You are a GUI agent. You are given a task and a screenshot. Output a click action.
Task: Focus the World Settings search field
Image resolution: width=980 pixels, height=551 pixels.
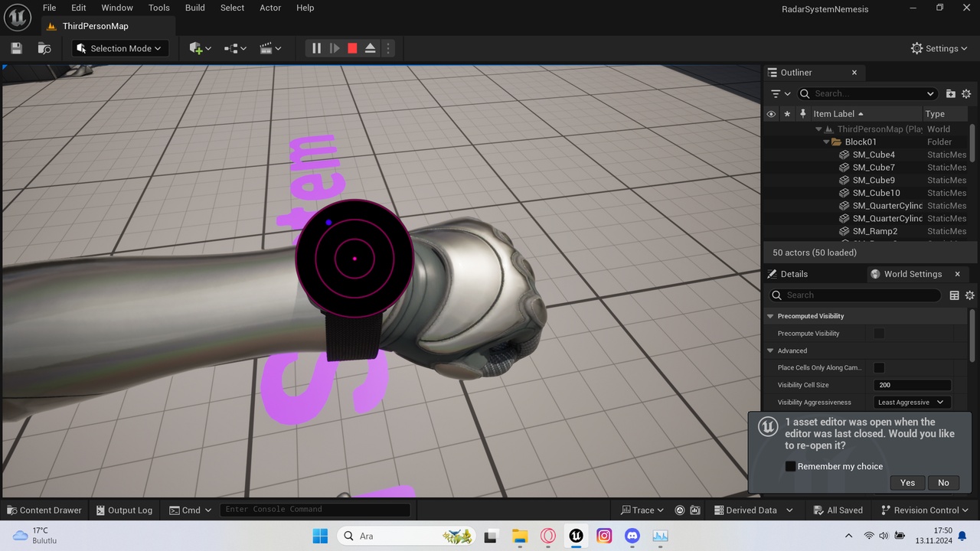[854, 295]
